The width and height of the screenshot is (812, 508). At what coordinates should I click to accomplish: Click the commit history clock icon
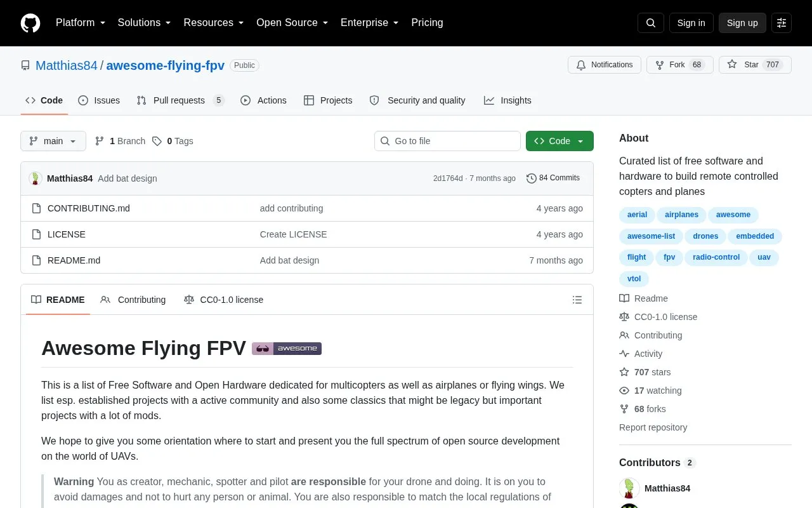pos(532,178)
